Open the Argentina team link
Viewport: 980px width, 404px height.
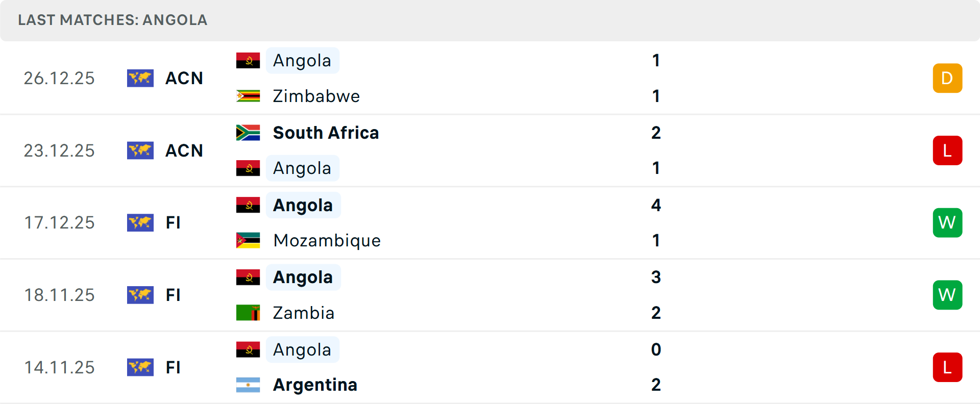coord(315,385)
